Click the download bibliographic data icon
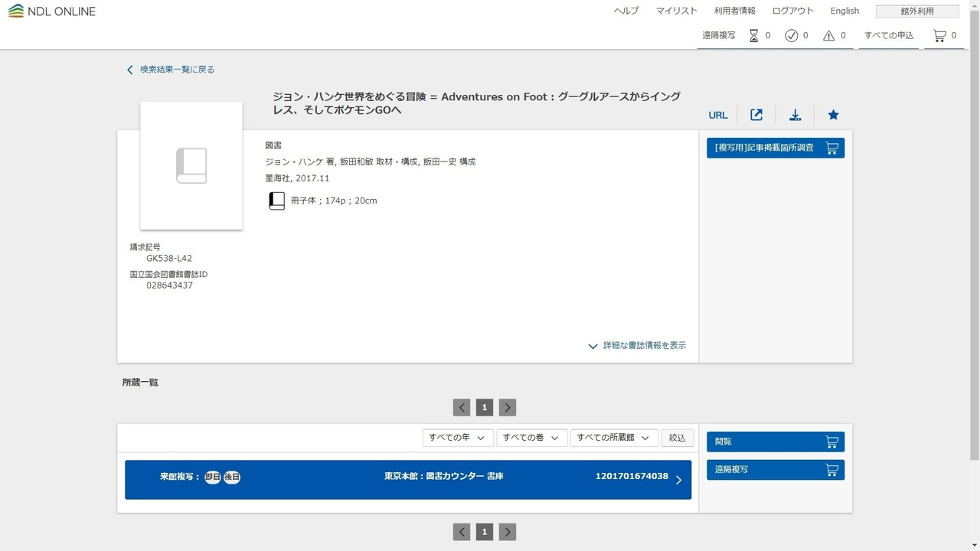Screen dimensions: 980x551 click(795, 115)
